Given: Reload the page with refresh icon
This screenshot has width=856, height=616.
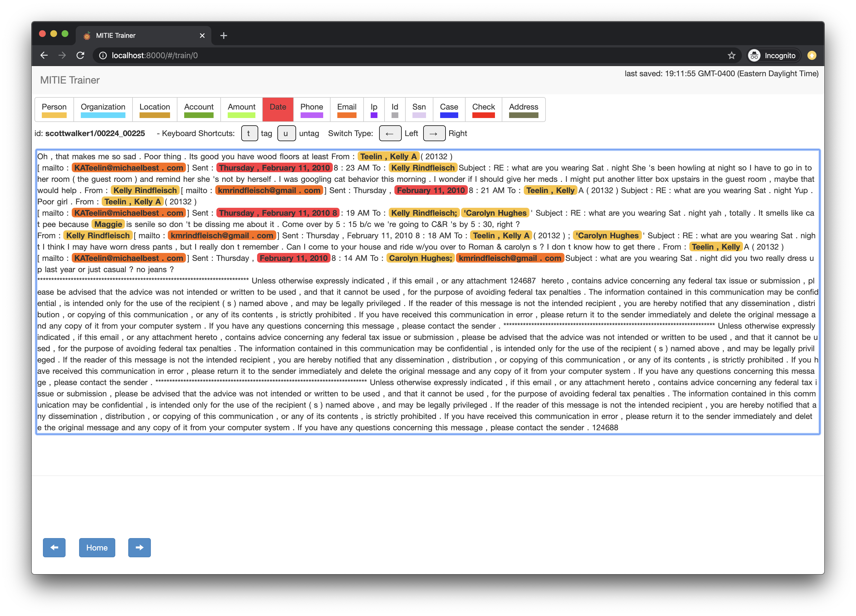Looking at the screenshot, I should (81, 55).
